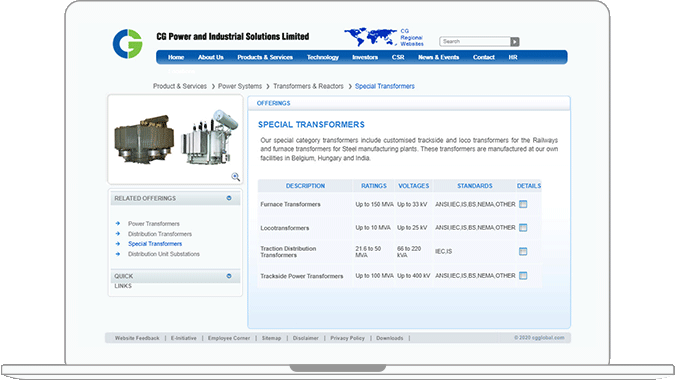Go to News & Events menu
This screenshot has height=380, width=675.
click(x=438, y=57)
